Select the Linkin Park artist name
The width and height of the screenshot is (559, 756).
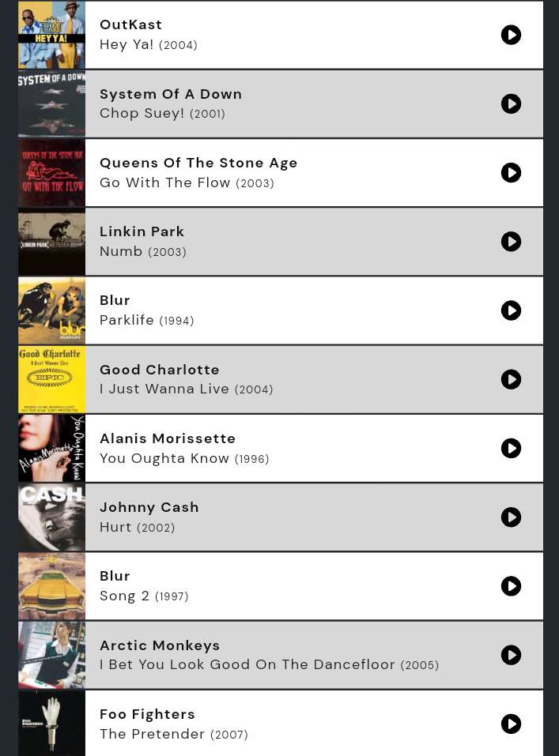coord(142,231)
